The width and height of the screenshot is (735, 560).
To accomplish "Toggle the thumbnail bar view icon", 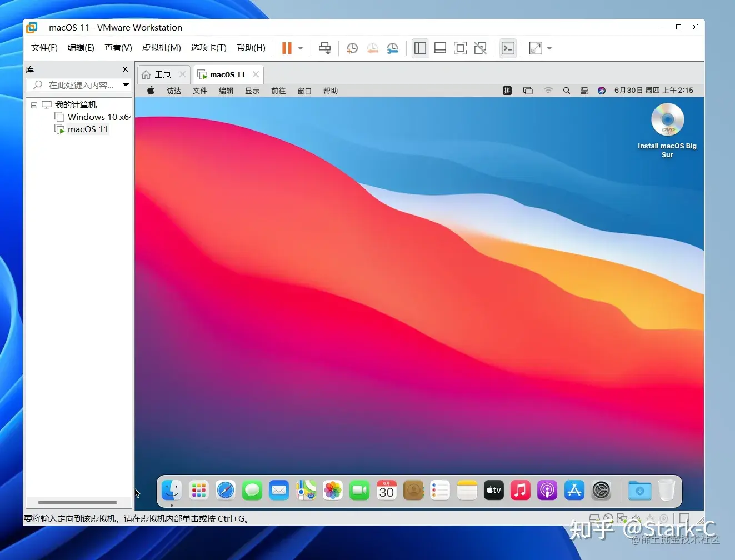I will [441, 48].
